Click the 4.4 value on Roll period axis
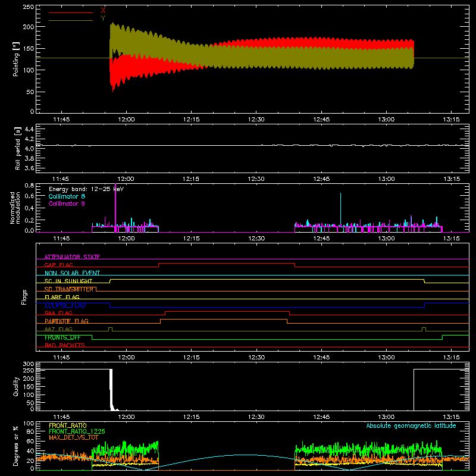The width and height of the screenshot is (476, 476). [29, 129]
